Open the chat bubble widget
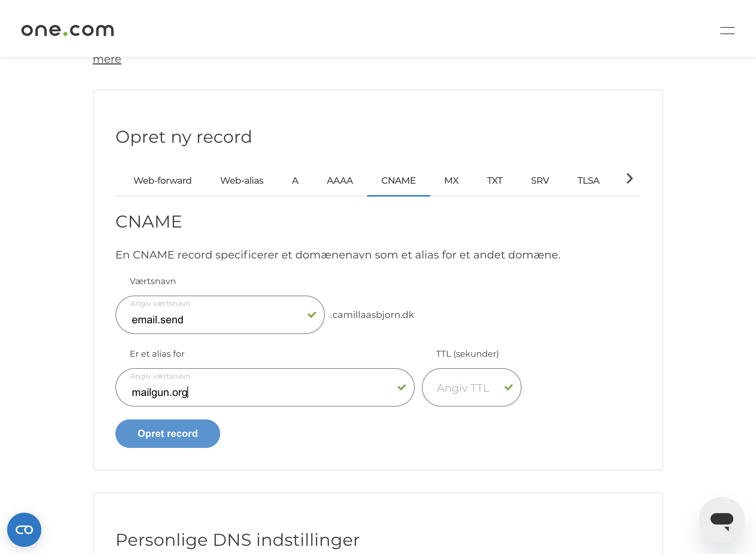Screen dimensions: 756x554 click(x=721, y=519)
